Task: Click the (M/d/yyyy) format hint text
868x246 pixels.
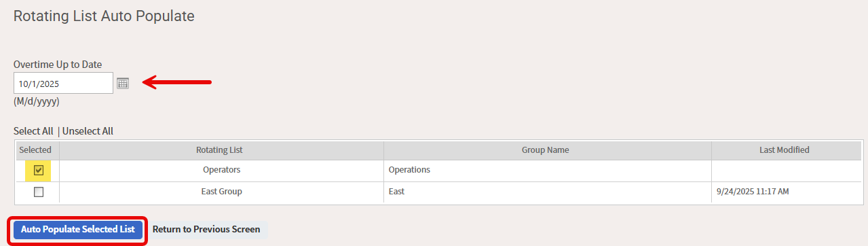Action: click(x=37, y=102)
